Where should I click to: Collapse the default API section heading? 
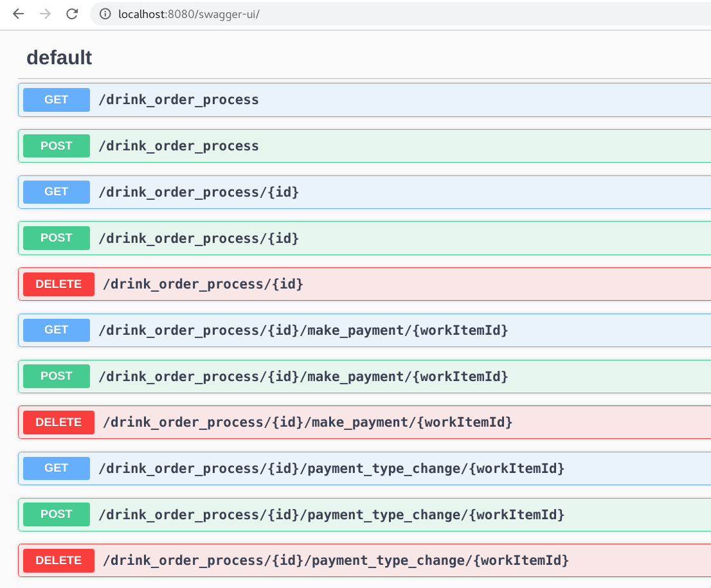[x=59, y=57]
